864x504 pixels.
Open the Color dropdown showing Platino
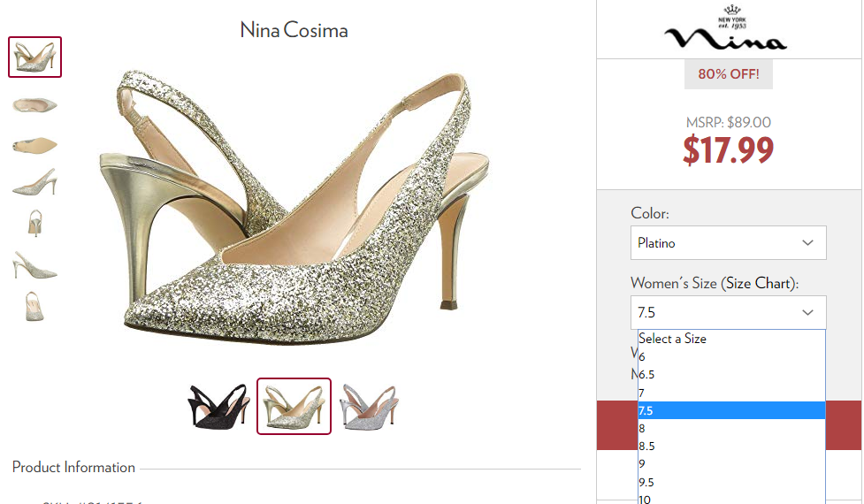point(728,243)
